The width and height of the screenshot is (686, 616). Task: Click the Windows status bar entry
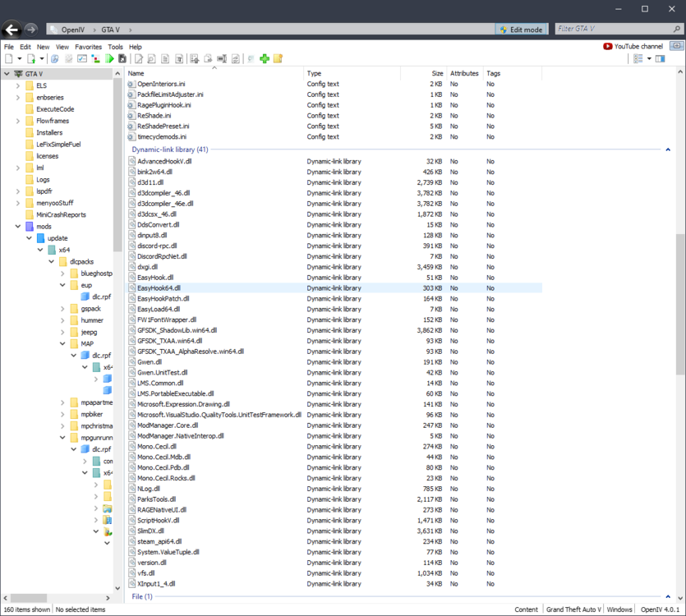(619, 609)
